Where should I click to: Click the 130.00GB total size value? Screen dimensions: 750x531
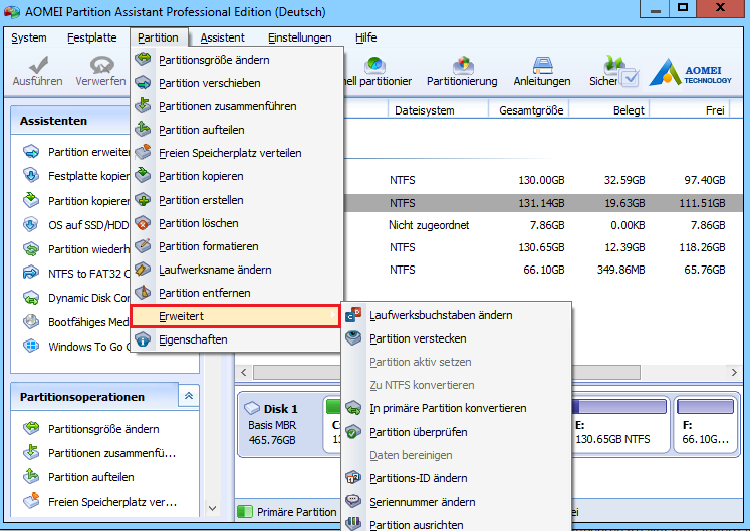point(541,180)
